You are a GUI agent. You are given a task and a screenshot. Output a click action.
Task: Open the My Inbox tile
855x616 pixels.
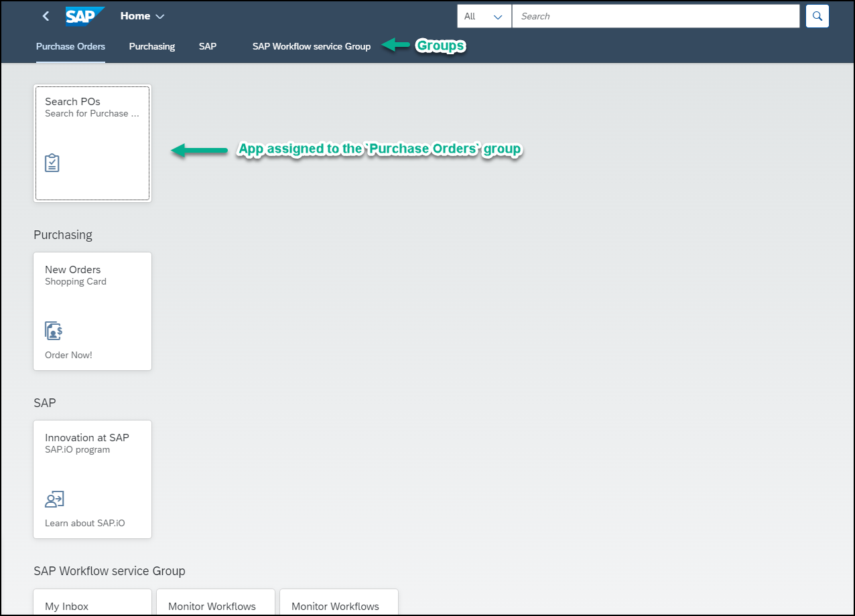(x=92, y=603)
